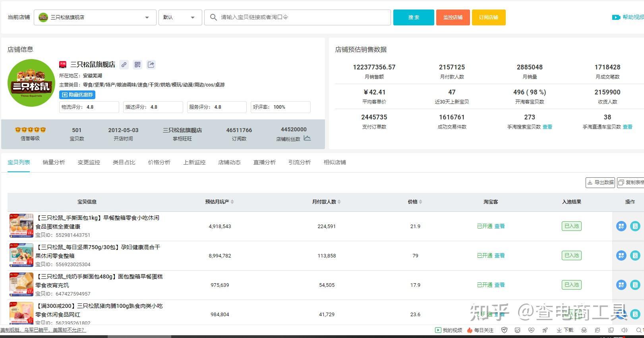644x338 pixels.
Task: Sort by 月付款人数 column arrows
Action: pyautogui.click(x=339, y=202)
